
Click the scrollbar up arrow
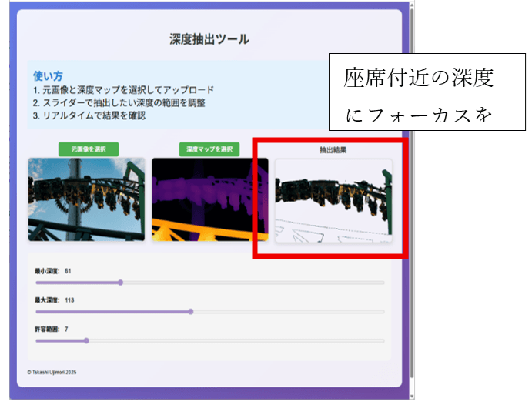(412, 5)
